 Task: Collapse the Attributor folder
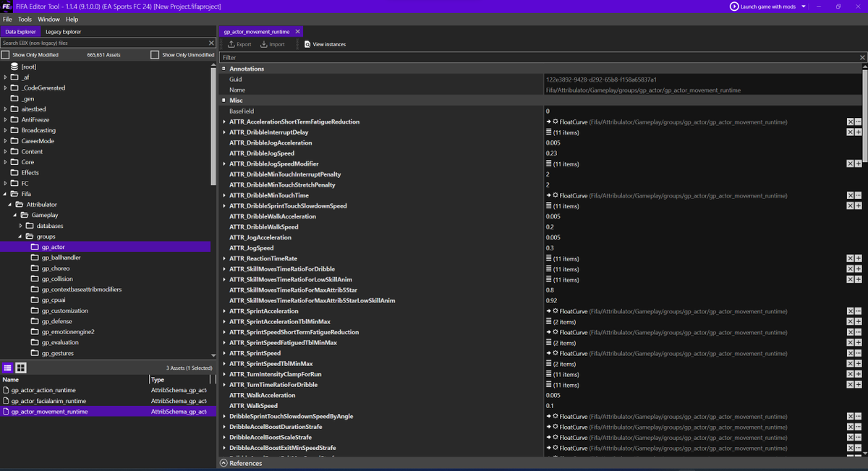(x=10, y=205)
